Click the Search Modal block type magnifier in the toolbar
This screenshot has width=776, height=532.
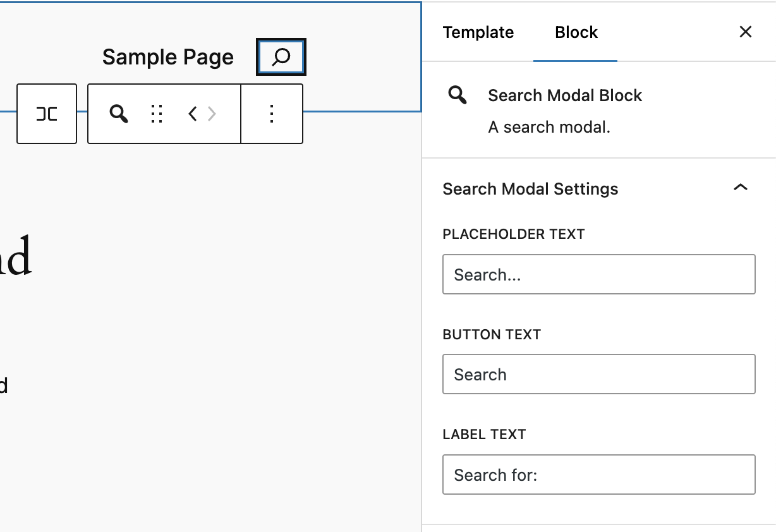coord(119,114)
